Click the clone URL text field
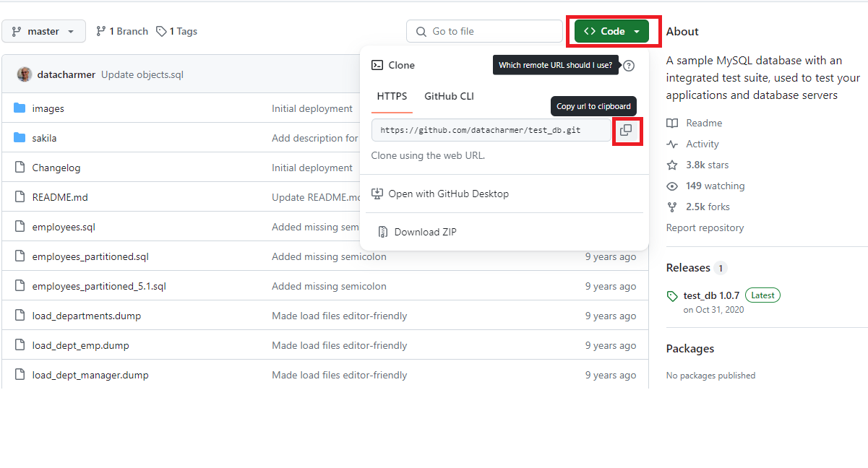This screenshot has height=468, width=868. pos(491,130)
